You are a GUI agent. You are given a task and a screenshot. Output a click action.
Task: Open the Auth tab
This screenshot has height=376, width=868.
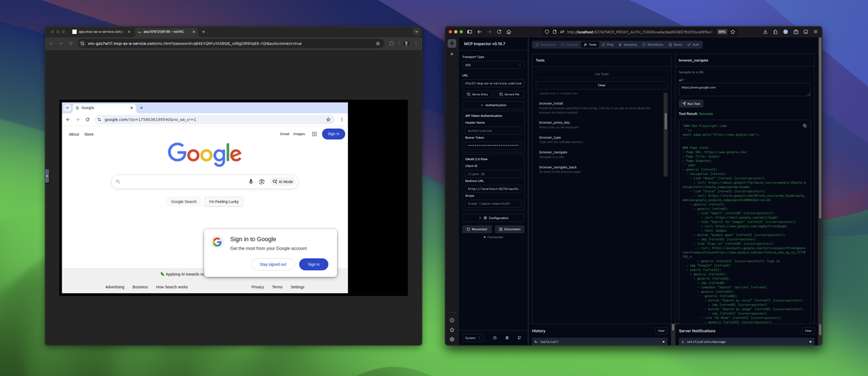click(694, 45)
